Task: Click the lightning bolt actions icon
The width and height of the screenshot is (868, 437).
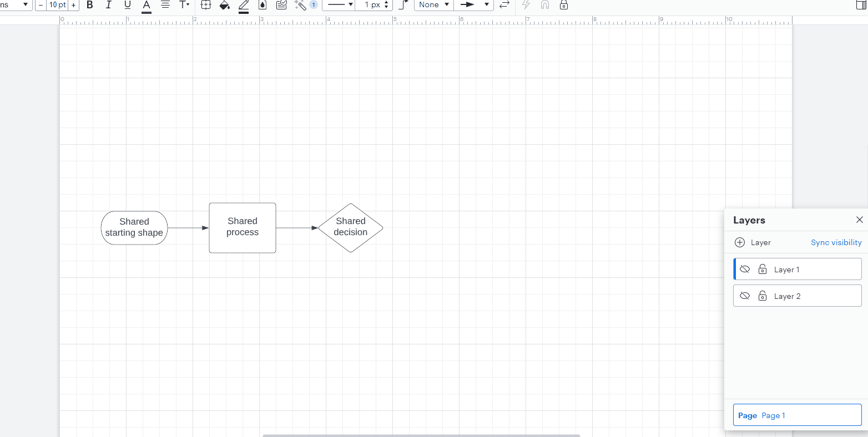Action: click(526, 5)
